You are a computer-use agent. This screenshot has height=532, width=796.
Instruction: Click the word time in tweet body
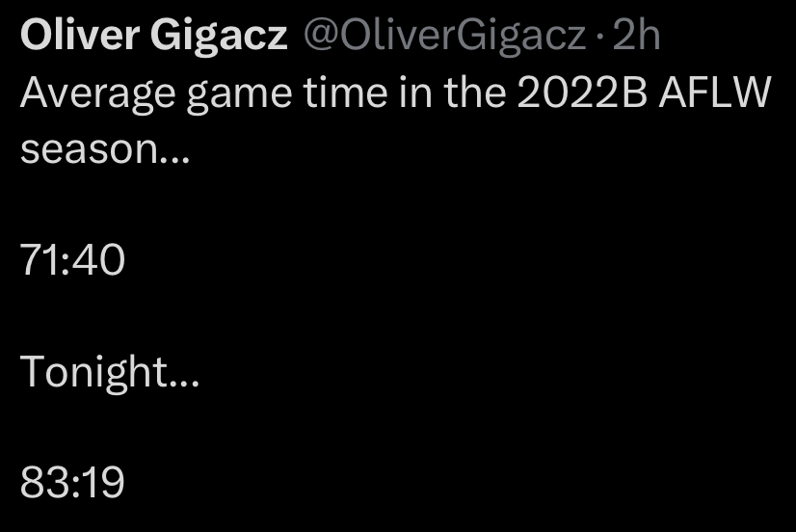click(345, 93)
